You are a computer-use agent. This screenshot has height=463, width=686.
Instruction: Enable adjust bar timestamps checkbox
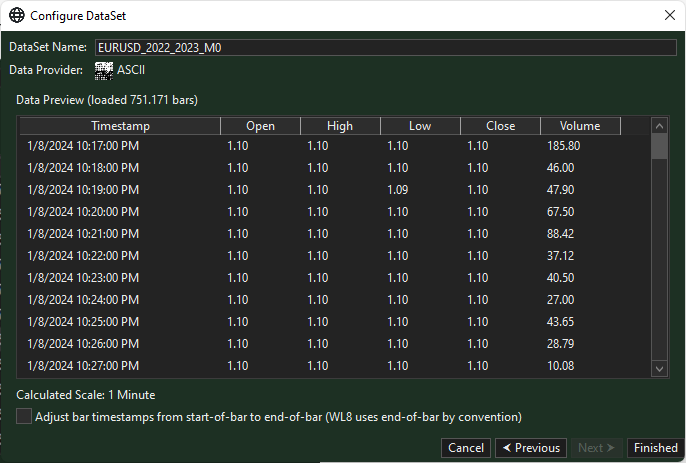(x=24, y=416)
